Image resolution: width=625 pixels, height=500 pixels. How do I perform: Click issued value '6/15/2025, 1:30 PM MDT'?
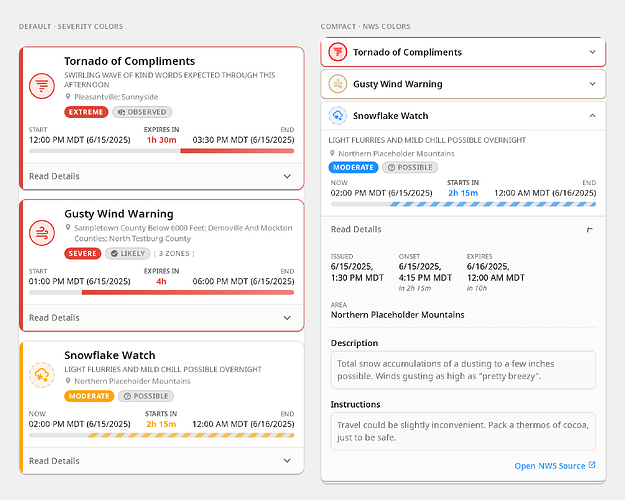357,272
